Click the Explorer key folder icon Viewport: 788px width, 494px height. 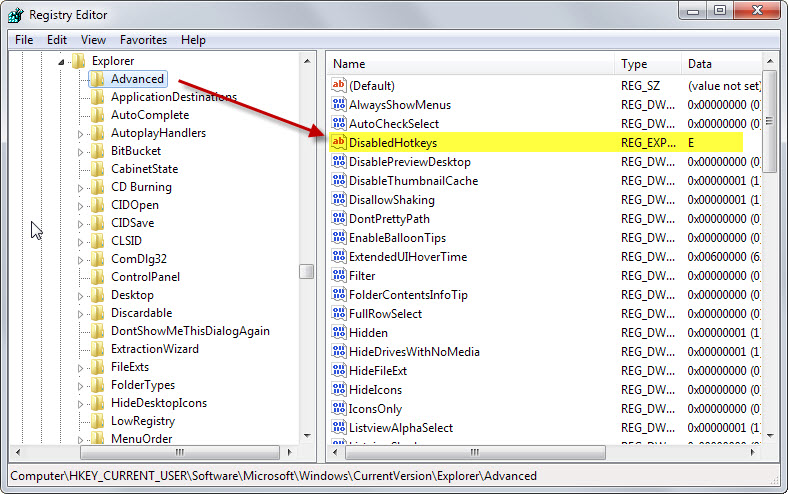tap(79, 61)
